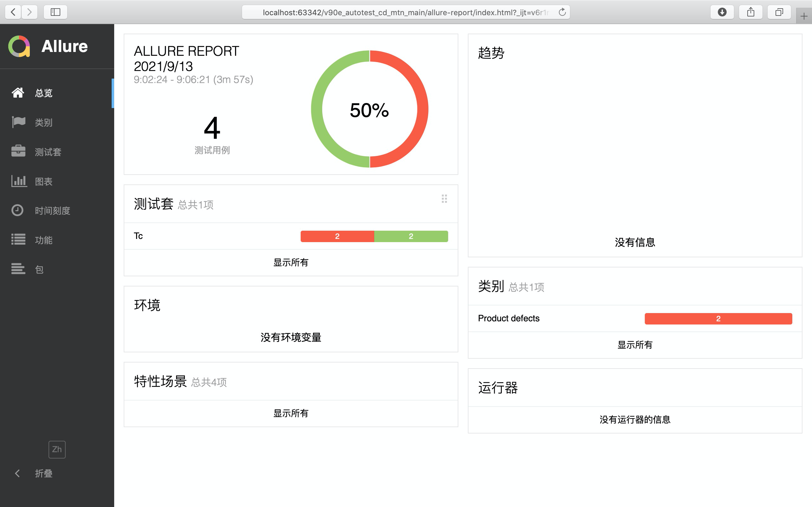Click the home icon for 总览
812x507 pixels.
18,93
